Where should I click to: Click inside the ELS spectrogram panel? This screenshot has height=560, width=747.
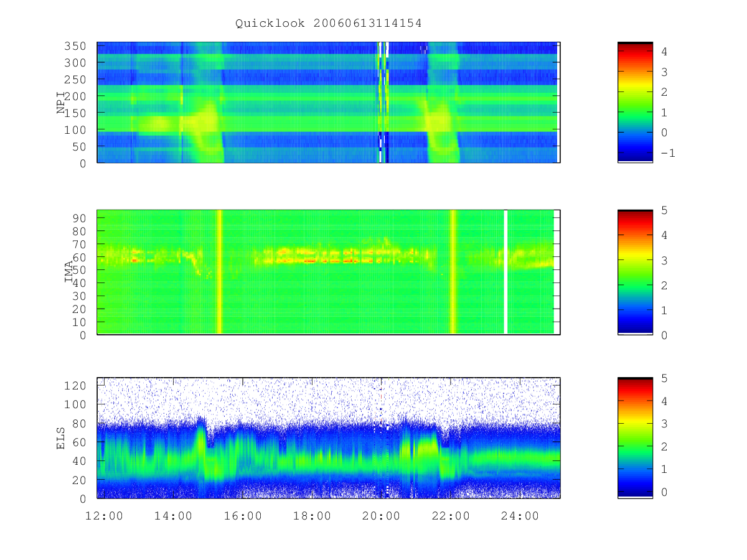(x=329, y=438)
